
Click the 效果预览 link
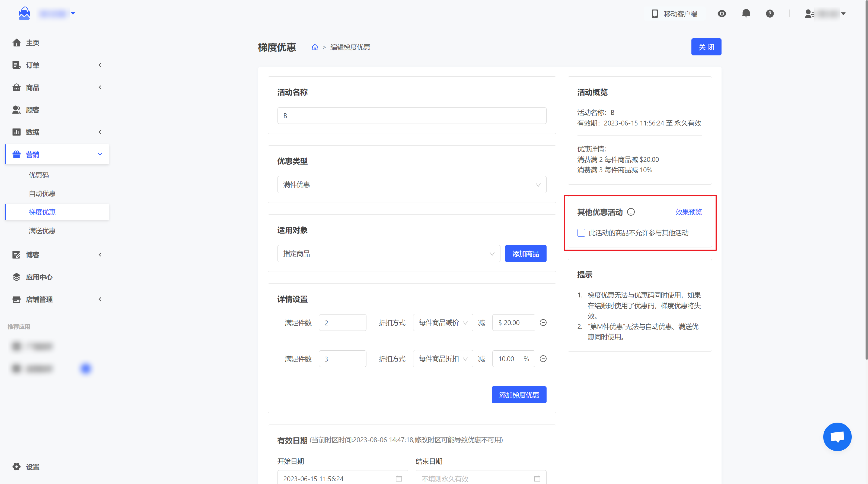pos(688,212)
